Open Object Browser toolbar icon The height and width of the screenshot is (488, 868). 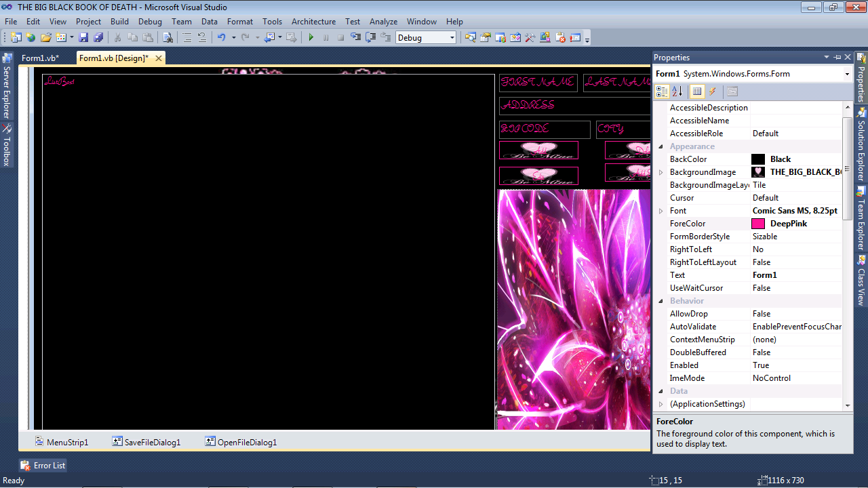click(515, 38)
